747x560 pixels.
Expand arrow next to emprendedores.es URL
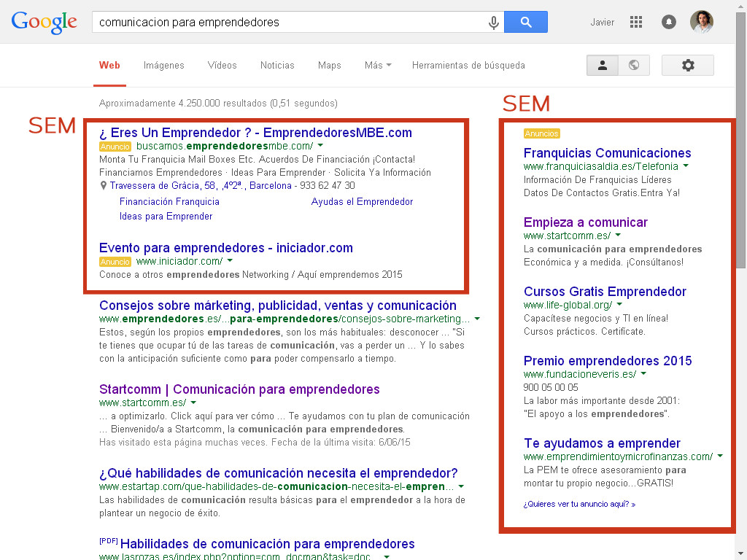pos(477,318)
